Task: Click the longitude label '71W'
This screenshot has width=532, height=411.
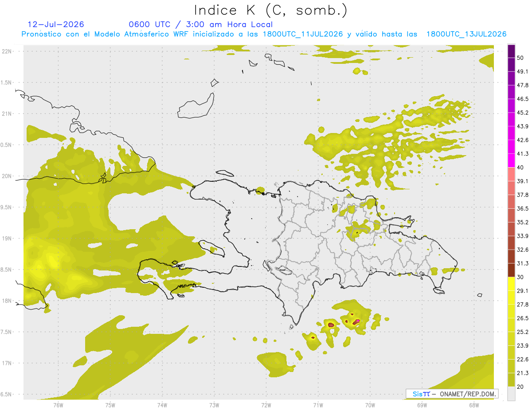Action: coord(318,405)
